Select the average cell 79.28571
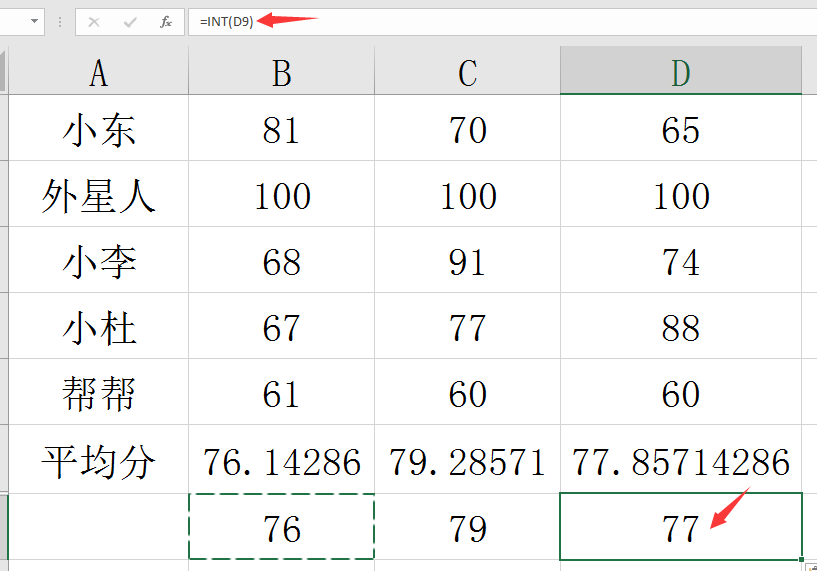This screenshot has height=571, width=817. point(467,459)
